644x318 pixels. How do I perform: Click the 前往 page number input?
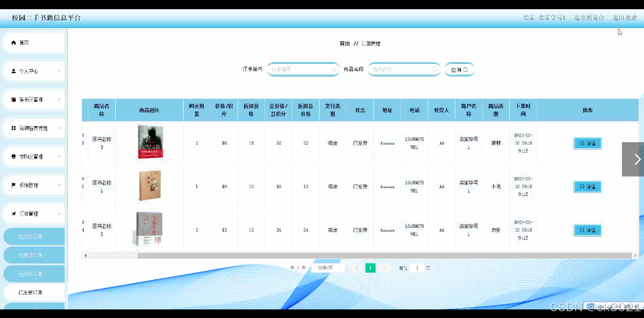[x=417, y=268]
